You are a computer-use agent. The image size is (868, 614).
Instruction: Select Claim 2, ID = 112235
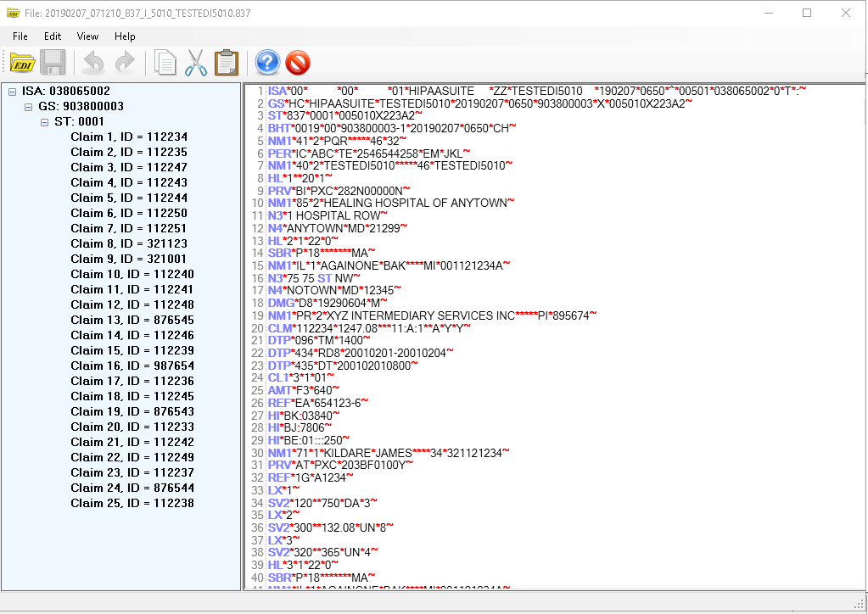tap(129, 152)
